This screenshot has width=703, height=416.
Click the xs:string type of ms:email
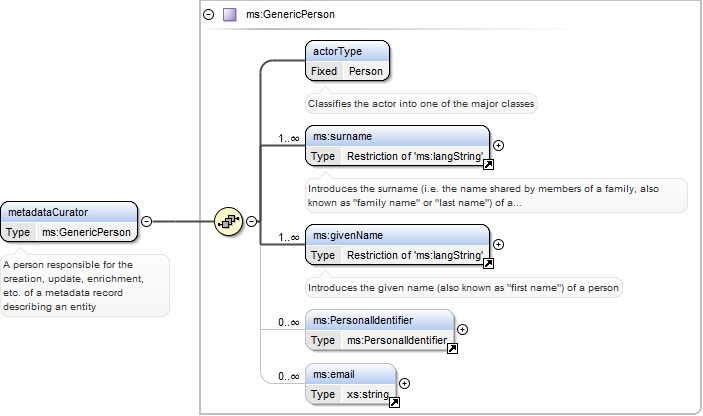click(x=368, y=394)
